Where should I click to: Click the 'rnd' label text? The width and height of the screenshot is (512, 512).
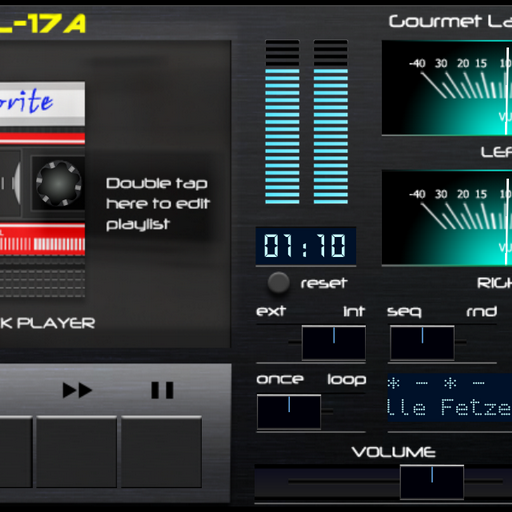click(x=482, y=311)
